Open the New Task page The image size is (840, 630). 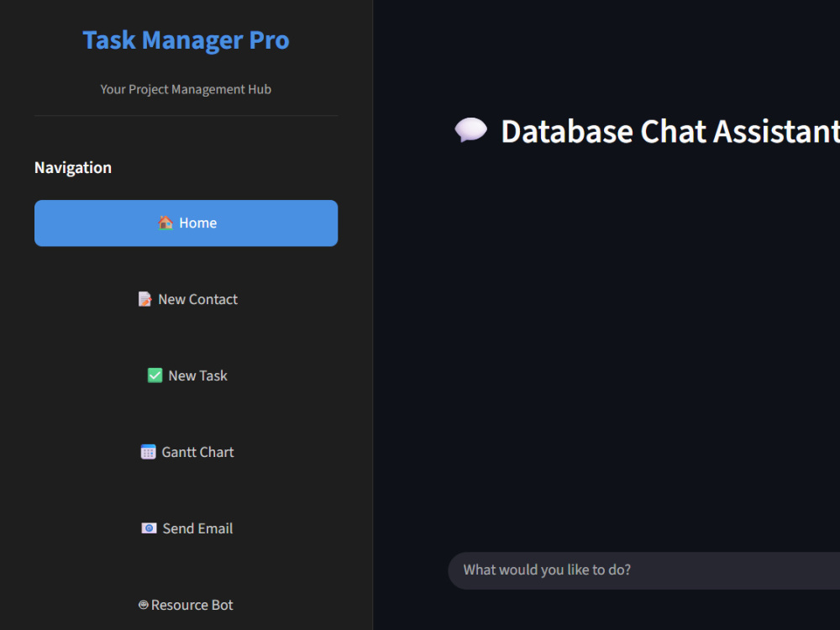pyautogui.click(x=186, y=375)
